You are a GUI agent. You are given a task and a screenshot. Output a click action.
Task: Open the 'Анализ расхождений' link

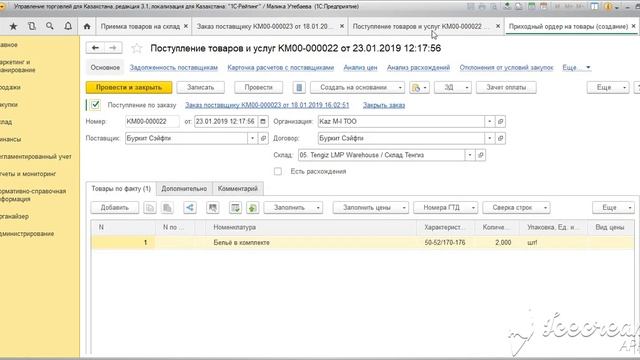pos(418,67)
